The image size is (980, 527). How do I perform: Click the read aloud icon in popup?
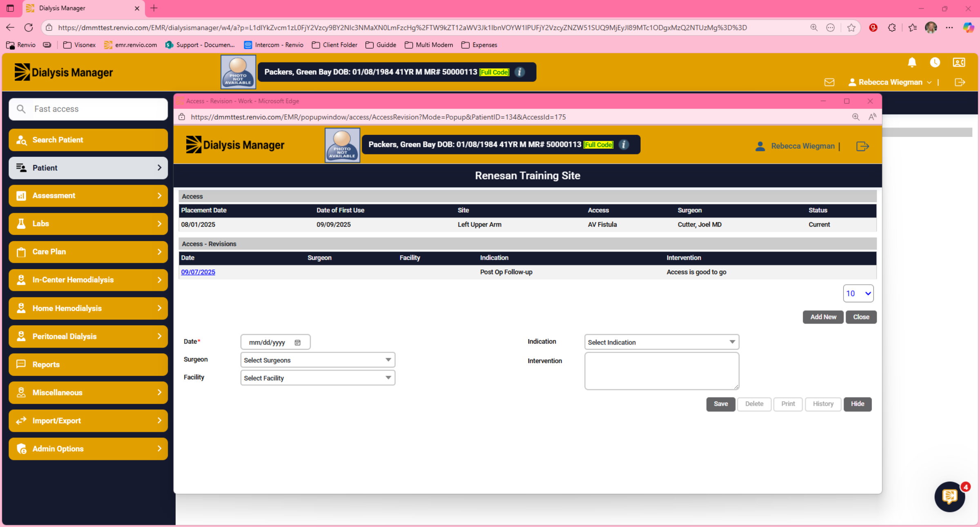872,117
